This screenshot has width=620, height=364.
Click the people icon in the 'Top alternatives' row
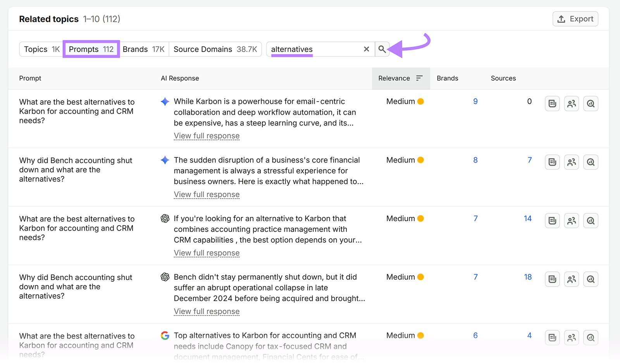[572, 338]
